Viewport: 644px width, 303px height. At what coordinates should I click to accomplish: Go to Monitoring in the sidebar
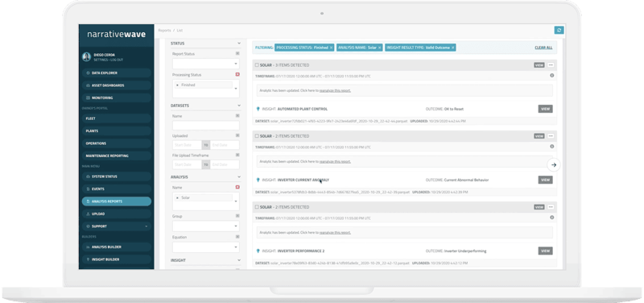[x=117, y=98]
